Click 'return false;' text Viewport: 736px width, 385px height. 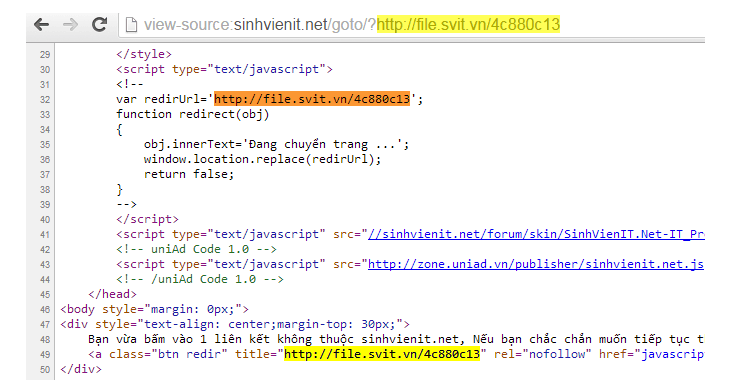189,174
